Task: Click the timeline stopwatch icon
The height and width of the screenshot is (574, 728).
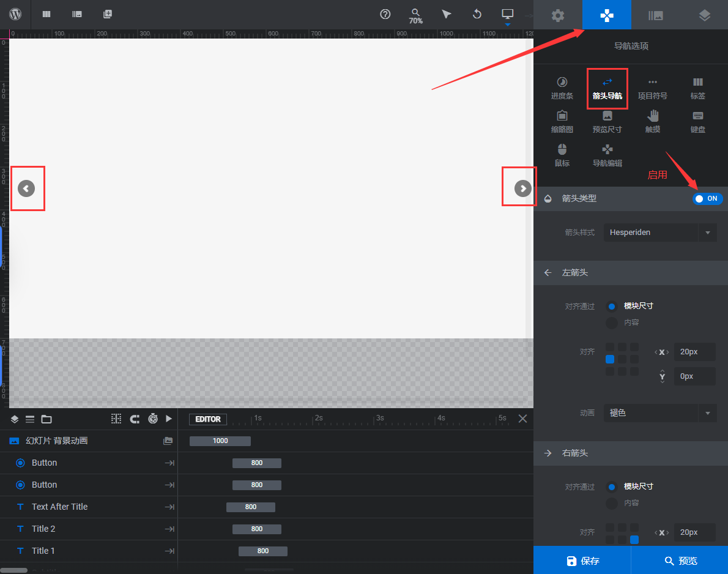Action: click(x=153, y=419)
